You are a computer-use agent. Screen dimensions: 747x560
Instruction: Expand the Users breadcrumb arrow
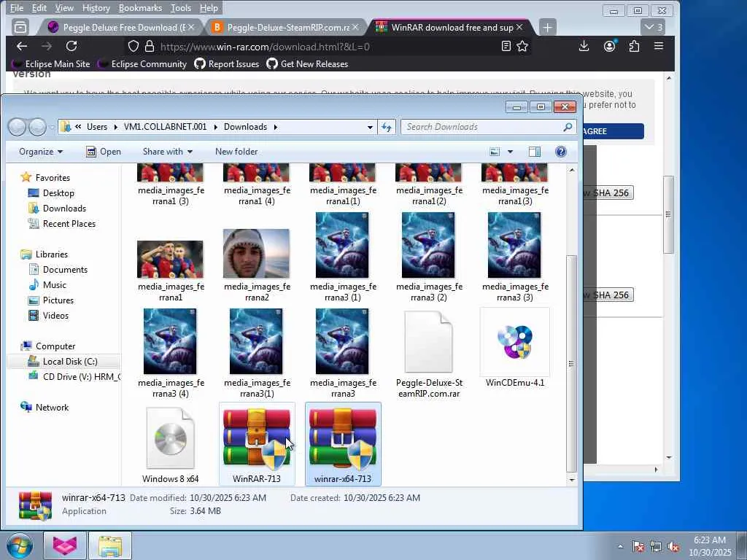pos(116,127)
